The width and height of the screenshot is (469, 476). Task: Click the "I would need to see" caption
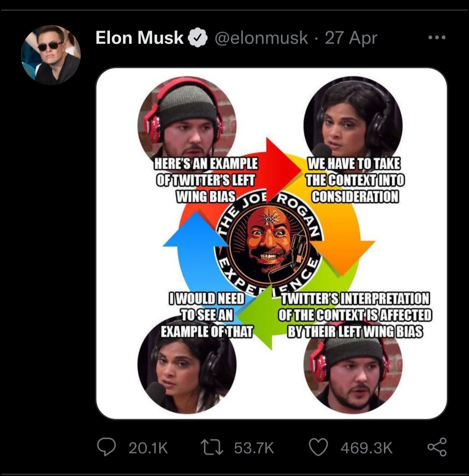coord(207,316)
